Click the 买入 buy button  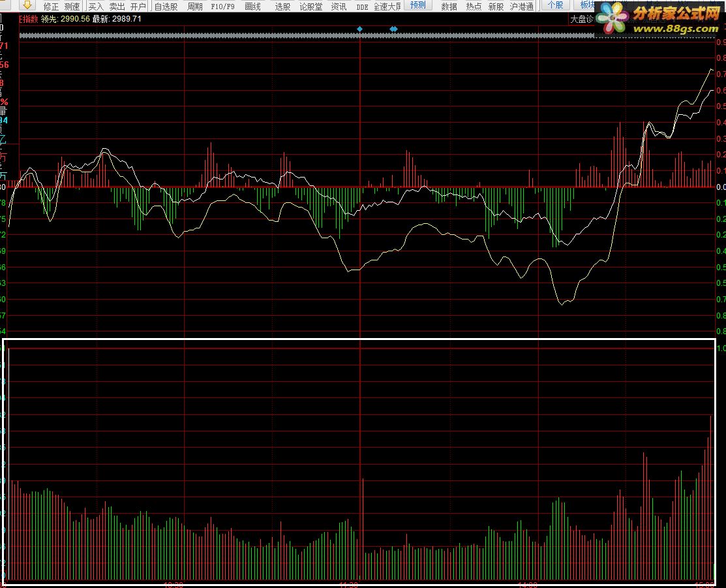[x=96, y=7]
